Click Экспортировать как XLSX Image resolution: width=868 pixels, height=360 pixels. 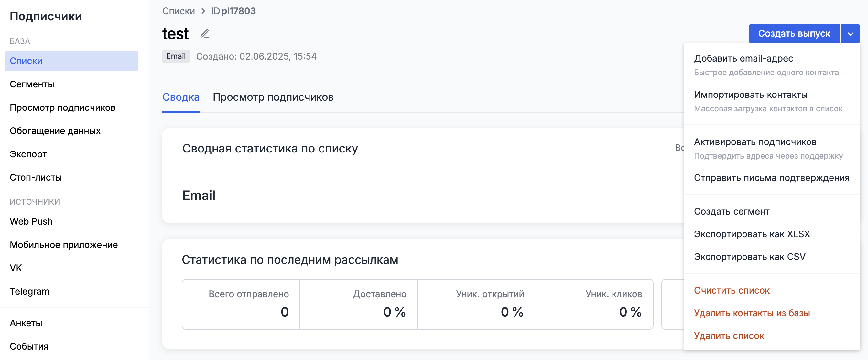[x=752, y=234]
